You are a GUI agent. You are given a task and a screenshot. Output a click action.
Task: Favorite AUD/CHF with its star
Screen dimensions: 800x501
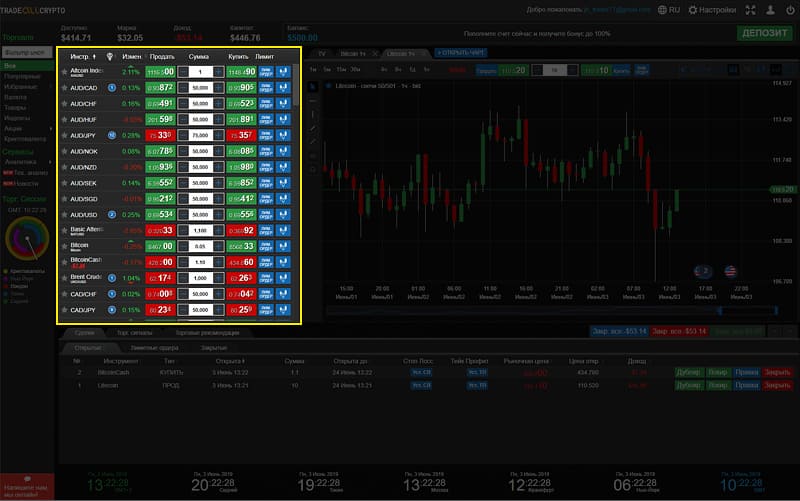click(64, 104)
